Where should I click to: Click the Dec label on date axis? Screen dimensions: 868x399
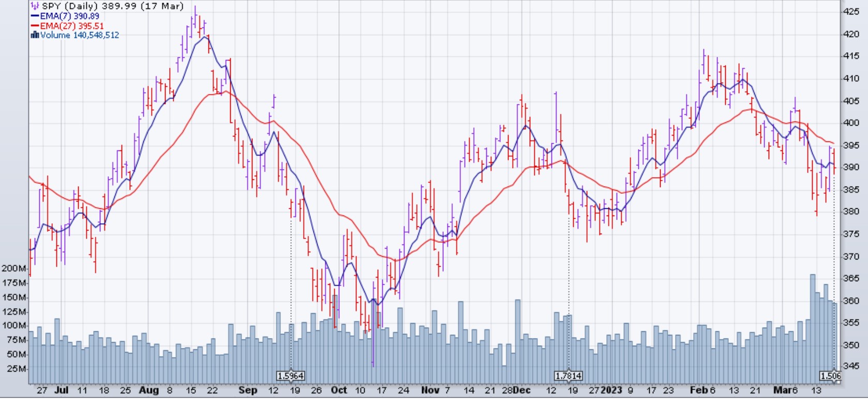point(522,390)
